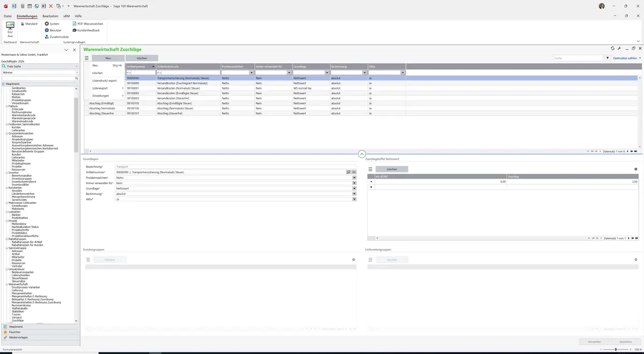Click the Löschen button above the table

pyautogui.click(x=142, y=58)
